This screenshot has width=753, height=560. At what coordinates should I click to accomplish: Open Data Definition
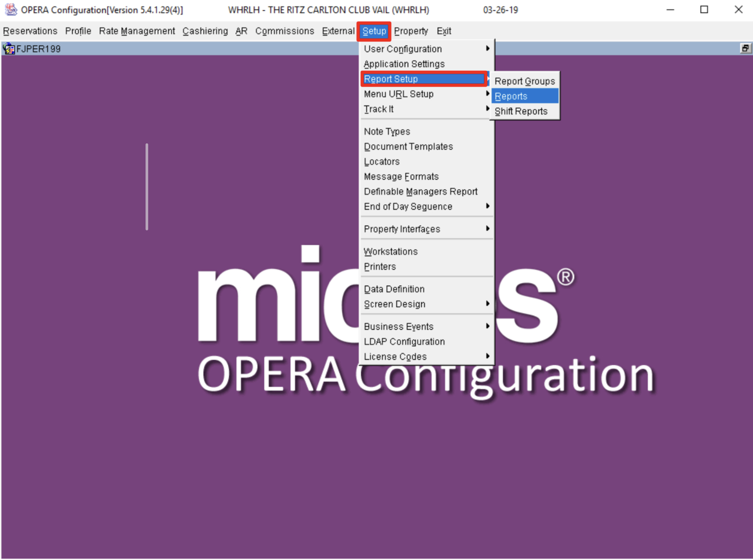427,289
